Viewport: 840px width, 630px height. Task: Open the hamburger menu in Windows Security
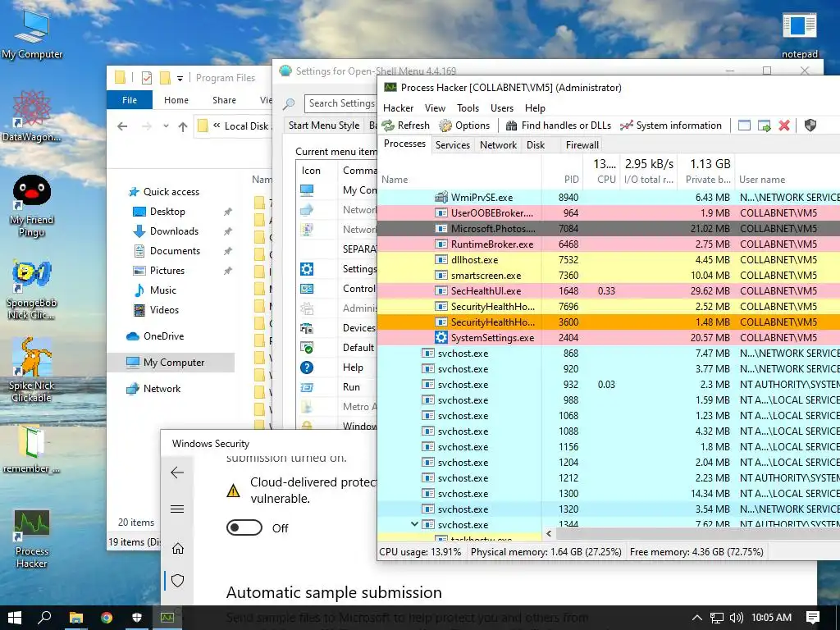(x=177, y=509)
